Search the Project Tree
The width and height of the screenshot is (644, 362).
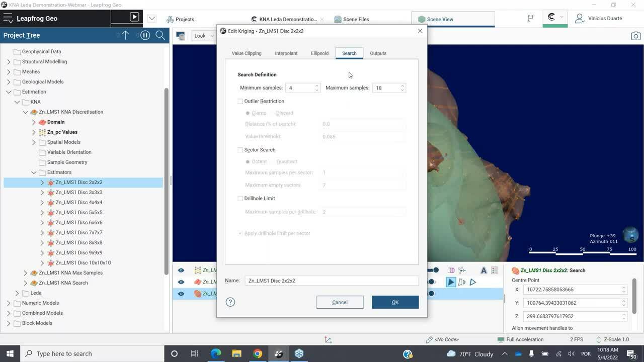[x=160, y=35]
